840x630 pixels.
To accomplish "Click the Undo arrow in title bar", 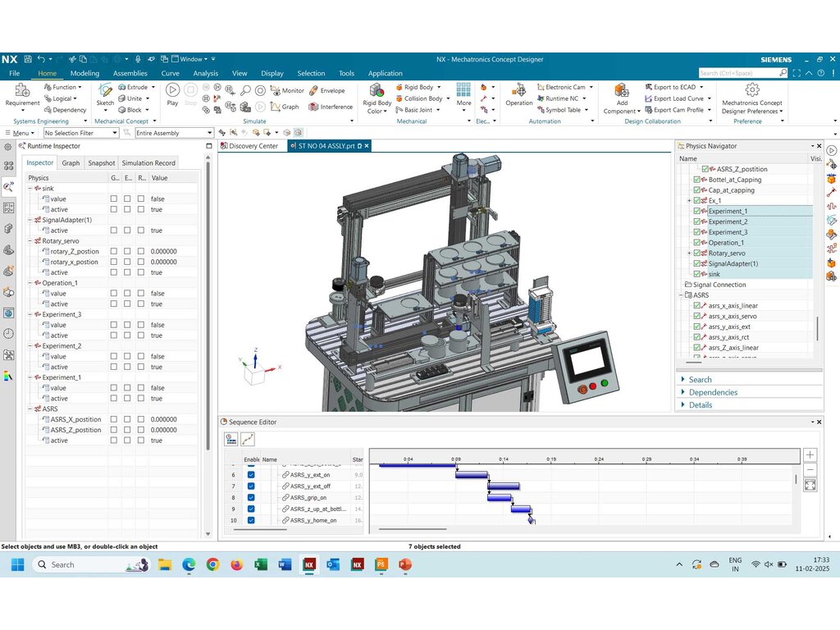I will tap(41, 59).
